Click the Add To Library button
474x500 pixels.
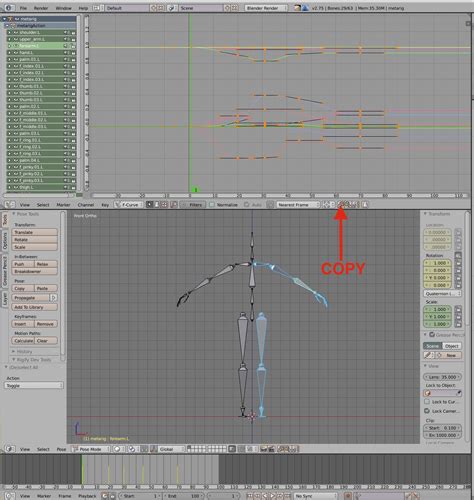point(35,307)
